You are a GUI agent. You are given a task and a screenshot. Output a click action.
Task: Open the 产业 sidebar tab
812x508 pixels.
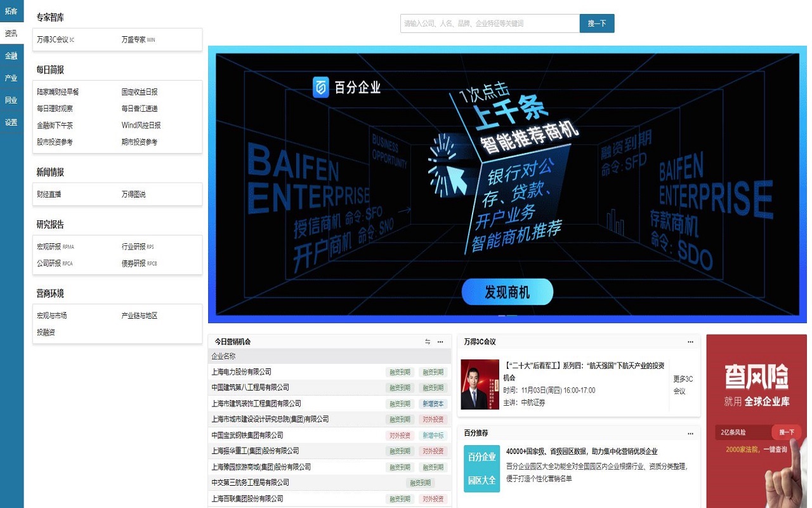pos(11,78)
